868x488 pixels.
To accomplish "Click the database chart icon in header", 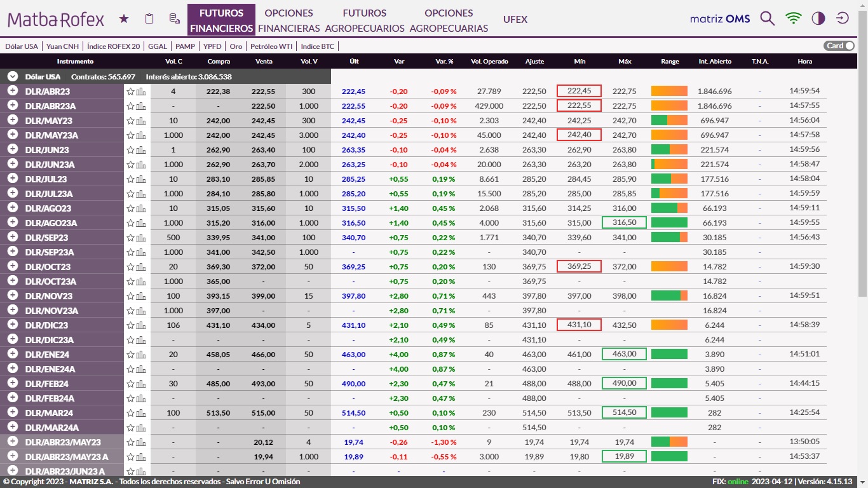I will coord(174,19).
